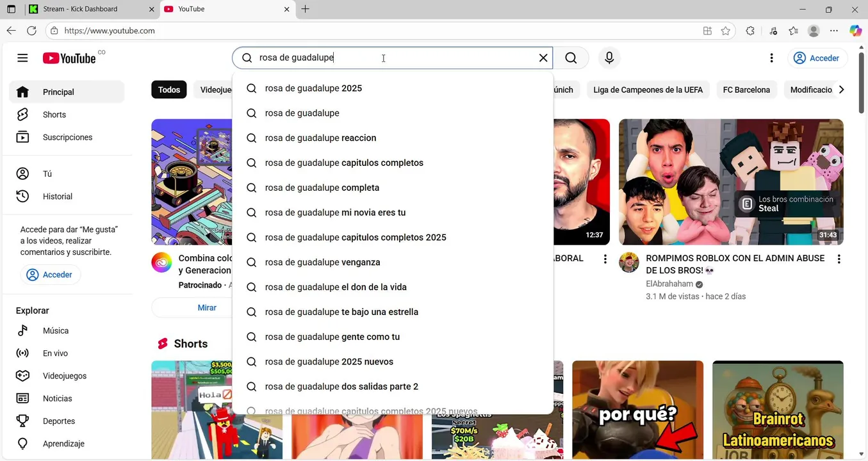Clear the search text with the X
Screen dimensions: 868x461
tap(543, 58)
